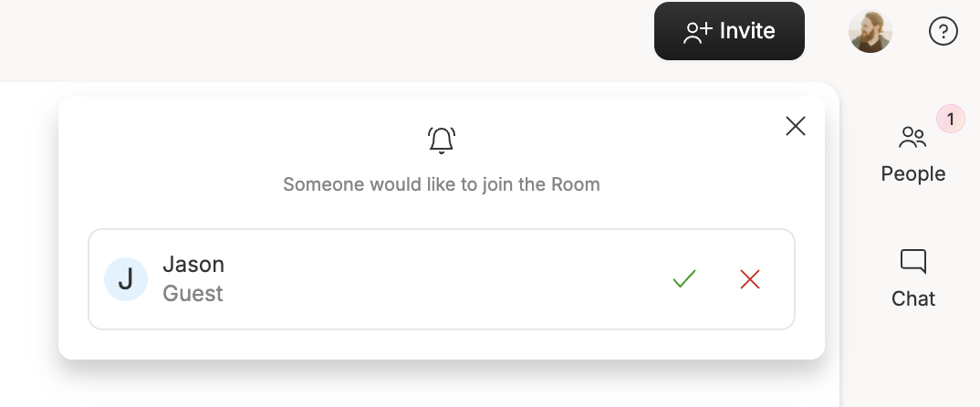Click Jason's blue J avatar circle

tap(126, 279)
